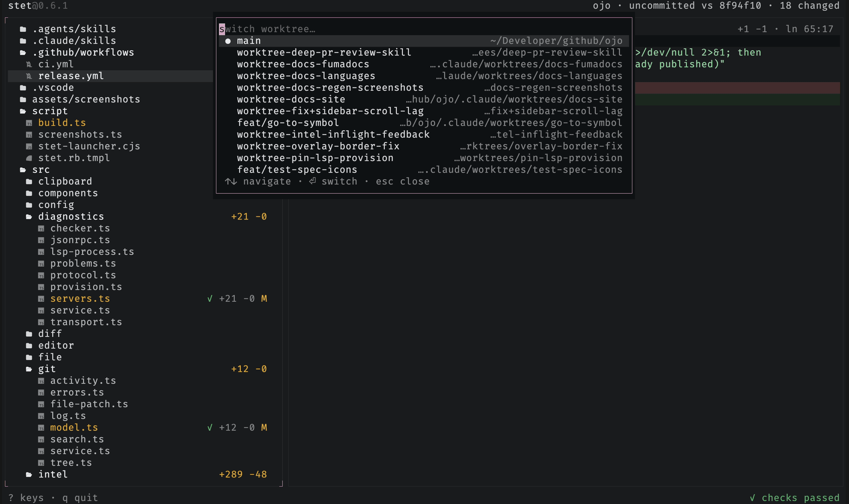
Task: Click the model.ts file icon
Action: 41,428
